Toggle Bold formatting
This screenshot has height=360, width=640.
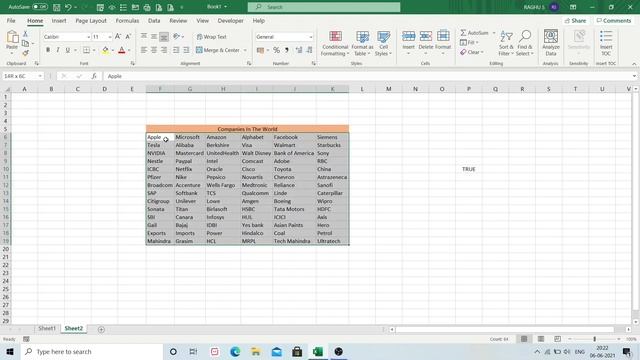coord(48,50)
